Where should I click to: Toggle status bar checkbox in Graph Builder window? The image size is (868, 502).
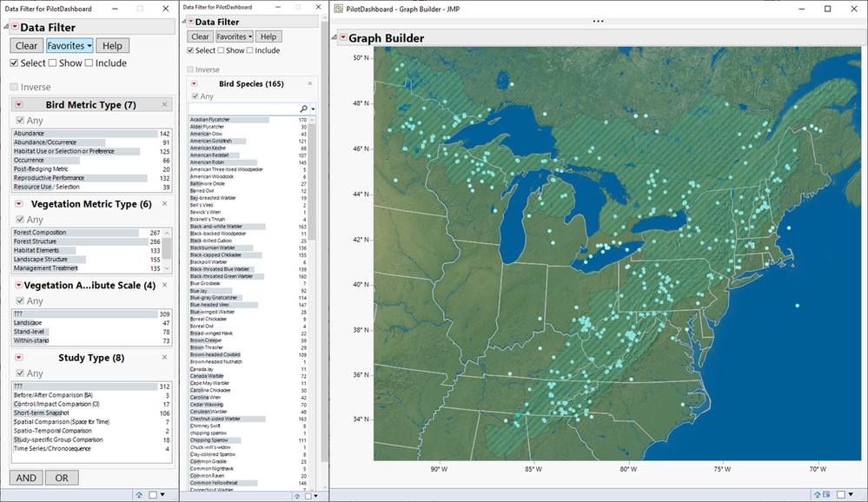[x=840, y=494]
